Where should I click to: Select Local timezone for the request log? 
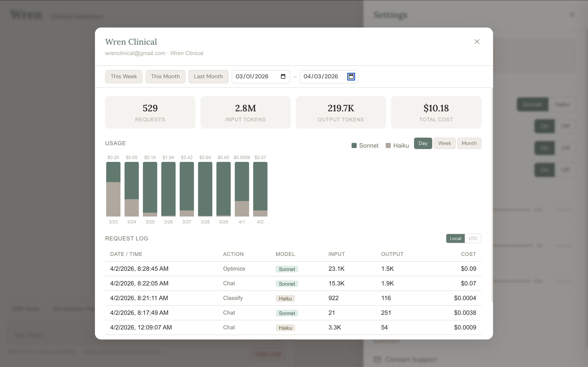pyautogui.click(x=455, y=238)
